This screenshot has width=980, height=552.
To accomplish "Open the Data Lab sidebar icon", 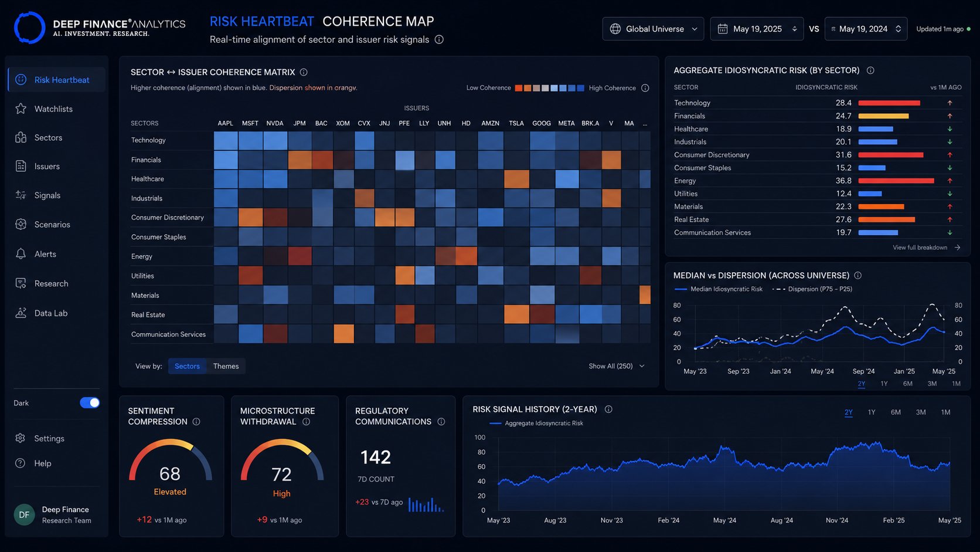I will (21, 313).
